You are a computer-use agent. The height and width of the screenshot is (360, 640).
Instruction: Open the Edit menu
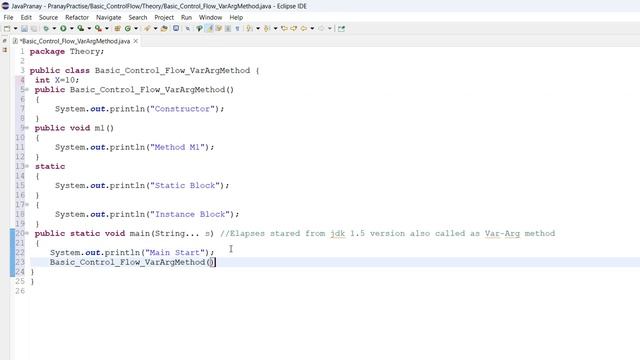coord(26,18)
